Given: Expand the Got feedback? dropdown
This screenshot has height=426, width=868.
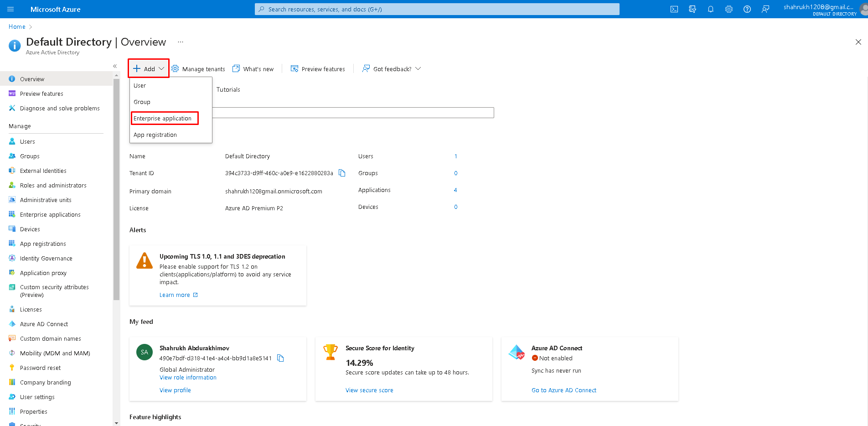Looking at the screenshot, I should pyautogui.click(x=392, y=69).
